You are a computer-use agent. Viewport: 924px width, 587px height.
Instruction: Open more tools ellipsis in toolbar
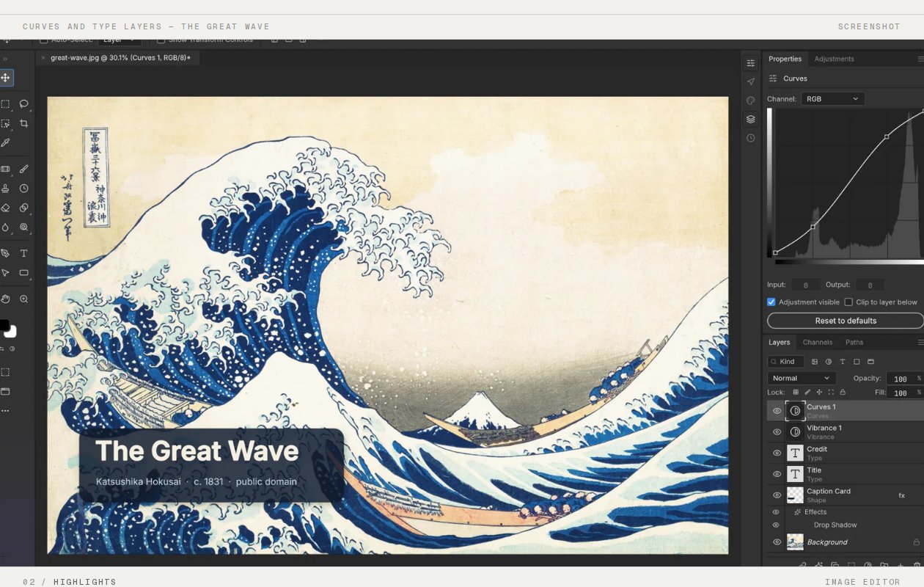[x=5, y=411]
